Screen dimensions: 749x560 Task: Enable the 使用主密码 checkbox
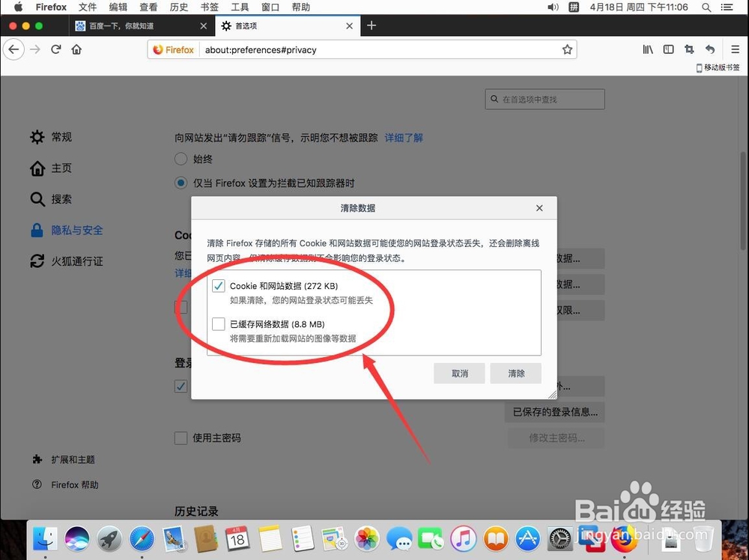(181, 438)
